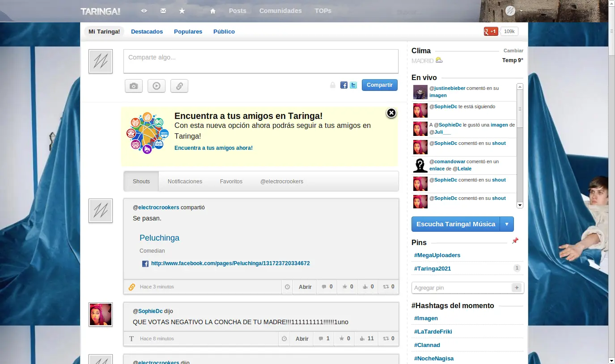
Task: Switch to Público tab
Action: (224, 31)
